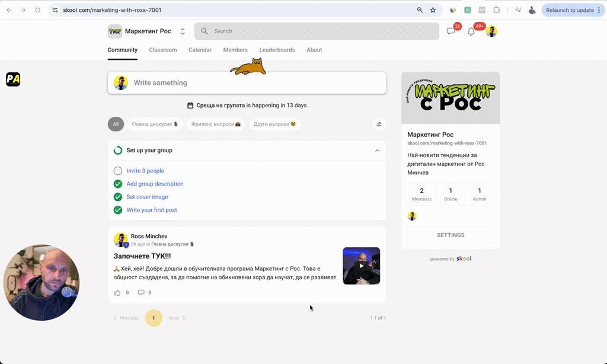Screen dimensions: 607x364
Task: Click Write your first post link
Action: click(x=152, y=210)
